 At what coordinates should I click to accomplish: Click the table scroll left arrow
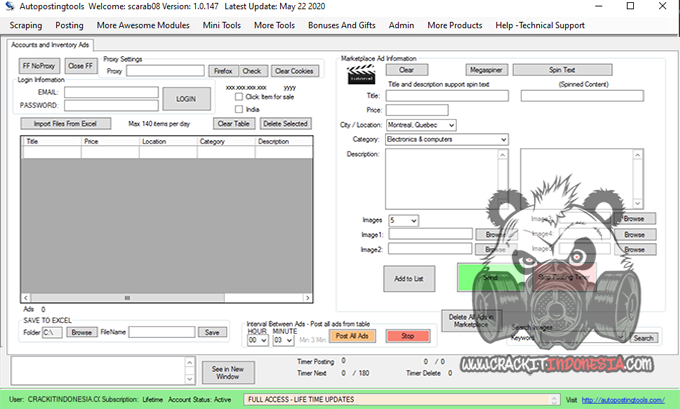click(x=26, y=298)
